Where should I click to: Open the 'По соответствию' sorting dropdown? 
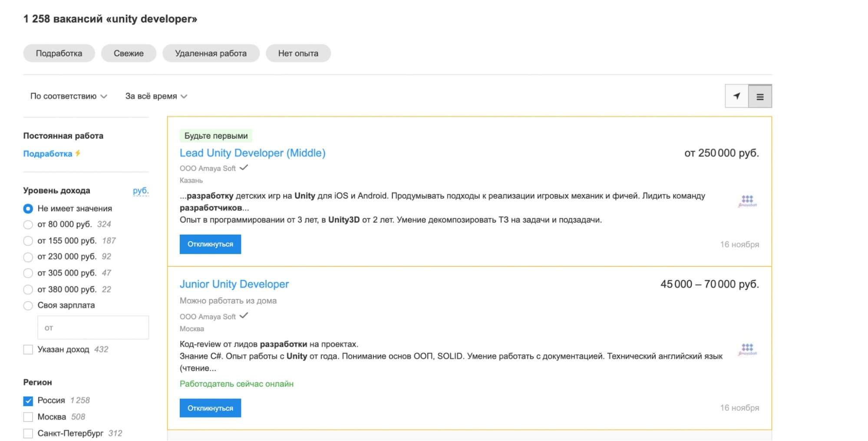pyautogui.click(x=68, y=96)
